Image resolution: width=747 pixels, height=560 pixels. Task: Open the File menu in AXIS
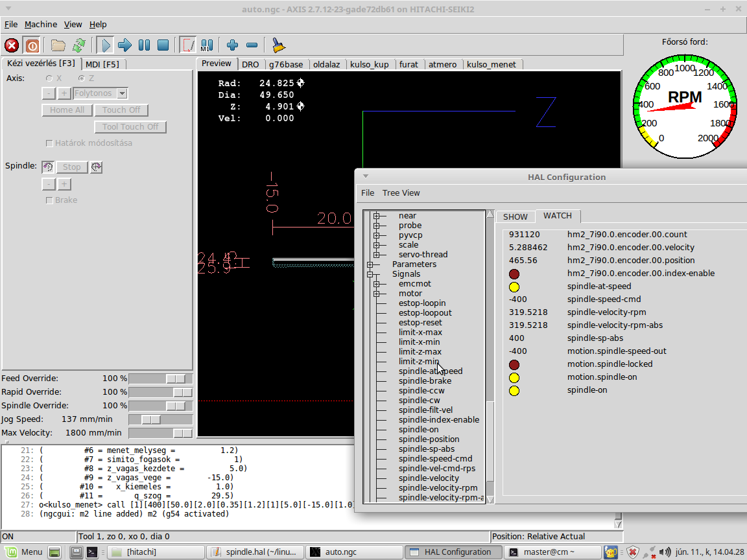point(11,24)
